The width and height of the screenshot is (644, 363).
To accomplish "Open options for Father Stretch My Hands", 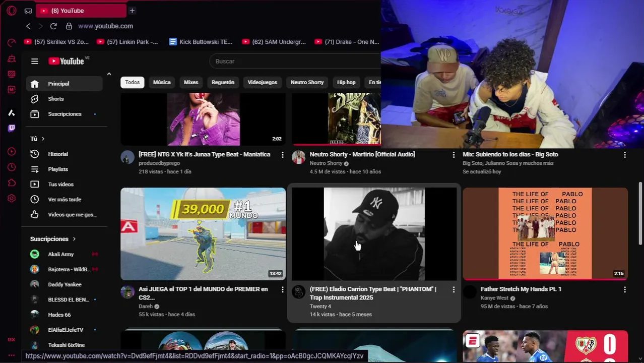I will pos(625,290).
